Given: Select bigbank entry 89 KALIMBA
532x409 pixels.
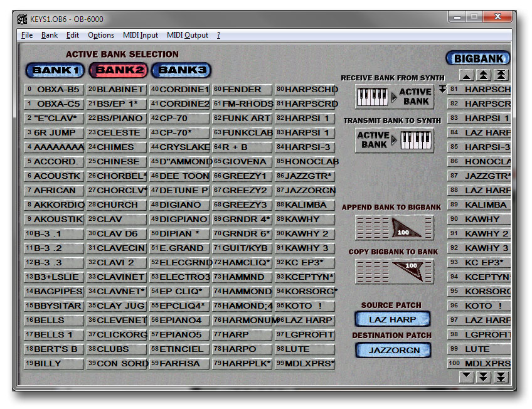Looking at the screenshot, I should (479, 205).
